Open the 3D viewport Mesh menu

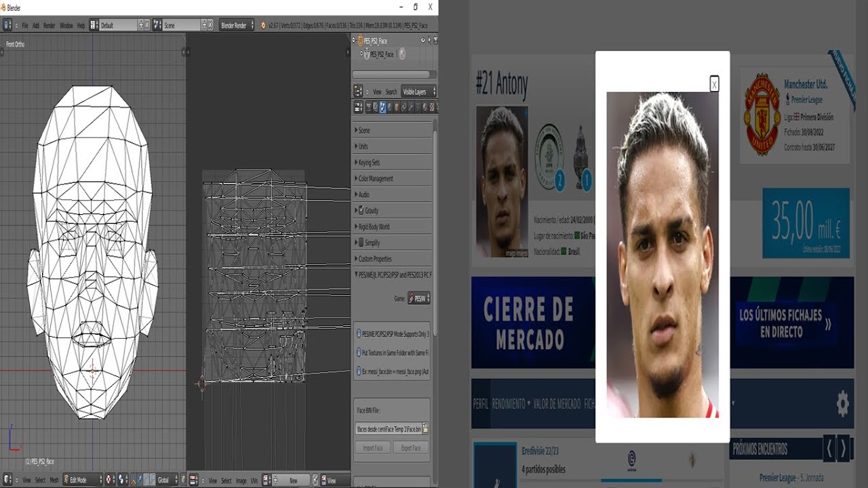[54, 480]
